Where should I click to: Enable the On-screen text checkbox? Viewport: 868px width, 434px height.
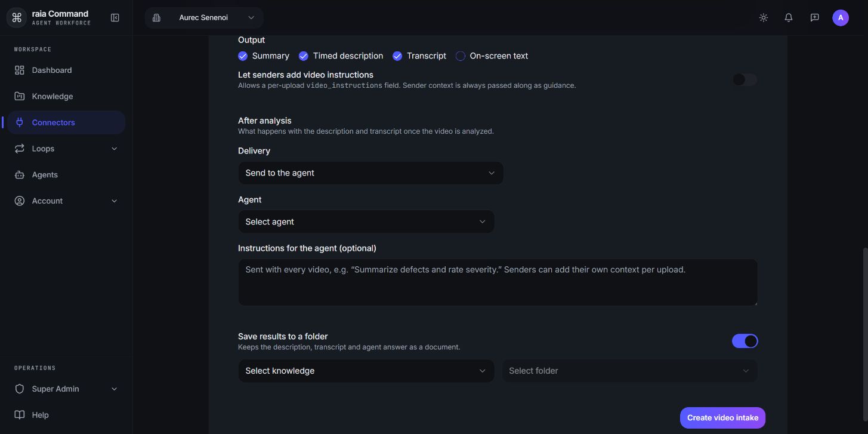click(461, 56)
